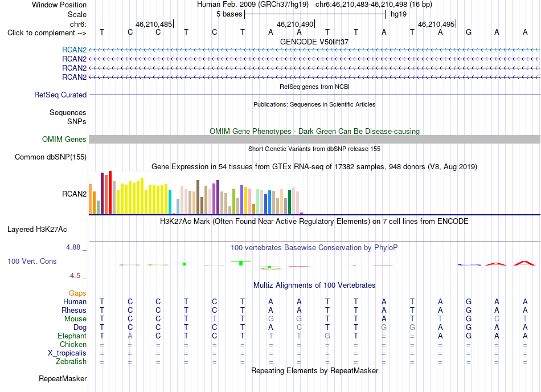The image size is (541, 392).
Task: Click the GTEx Gene Expression track title
Action: 314,167
